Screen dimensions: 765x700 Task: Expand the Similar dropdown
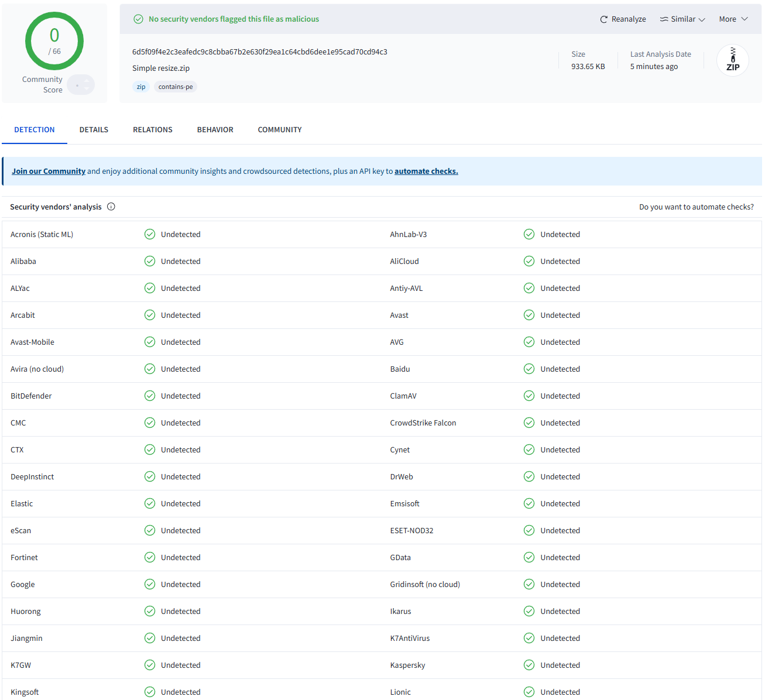click(x=682, y=19)
